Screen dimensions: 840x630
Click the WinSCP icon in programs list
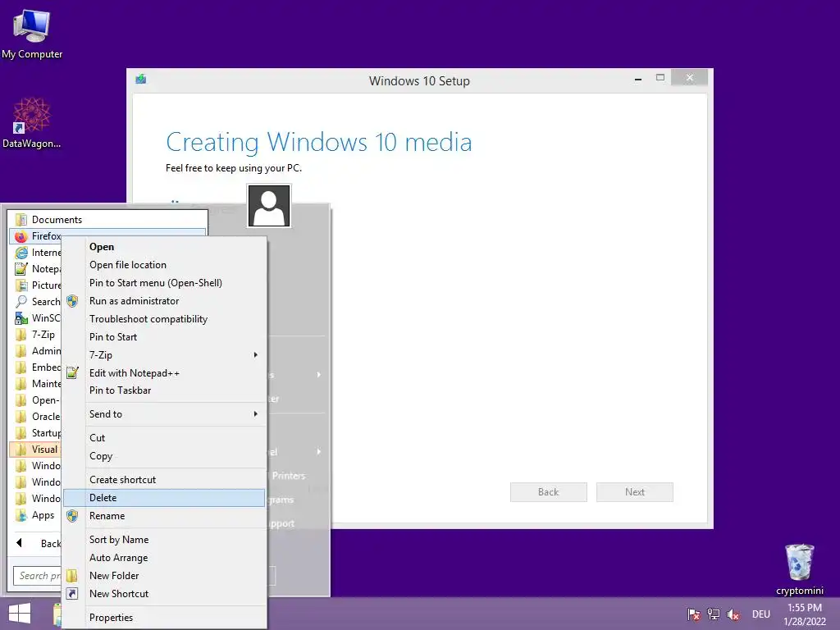coord(21,318)
